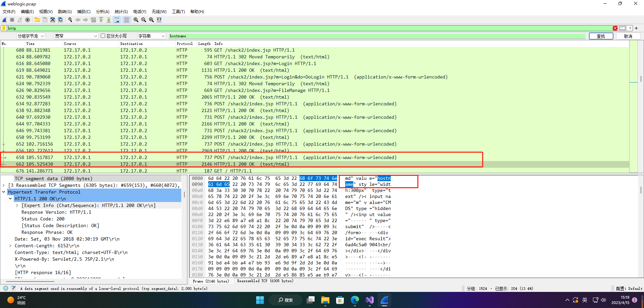The height and width of the screenshot is (308, 644).
Task: Zoom out on packet text
Action: tap(144, 20)
